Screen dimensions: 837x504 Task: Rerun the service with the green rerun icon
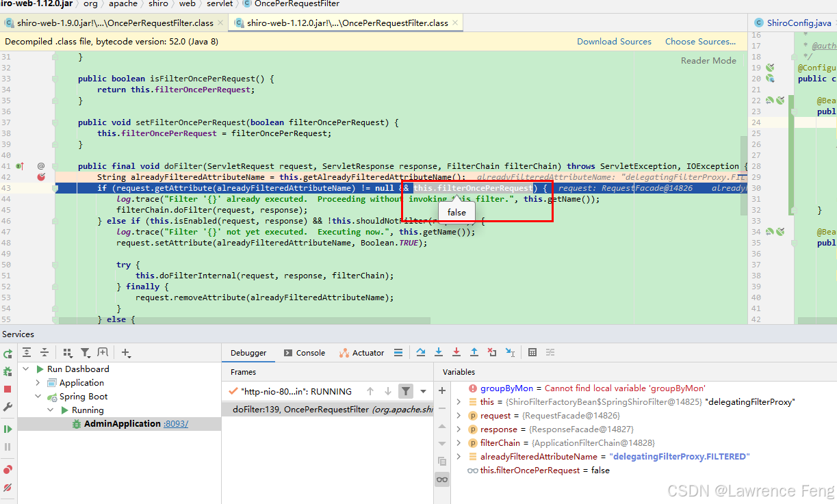[8, 354]
